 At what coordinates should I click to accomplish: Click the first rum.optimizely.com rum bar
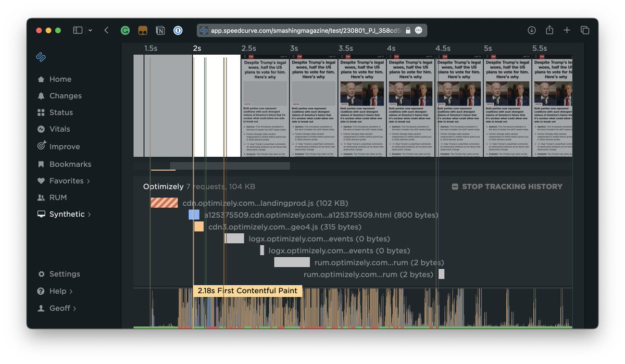coord(292,262)
